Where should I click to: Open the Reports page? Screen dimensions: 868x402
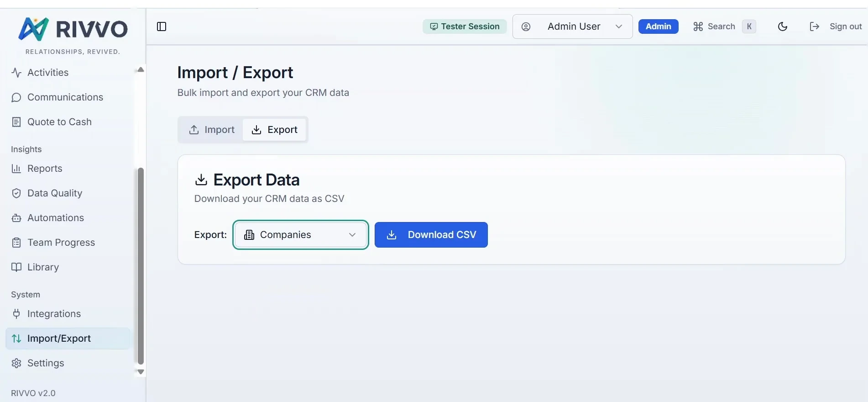(68, 169)
